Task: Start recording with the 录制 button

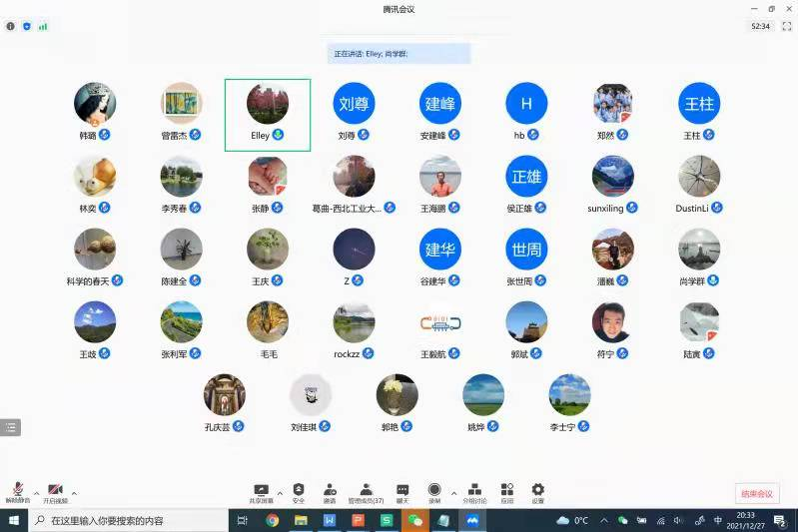Action: 434,491
